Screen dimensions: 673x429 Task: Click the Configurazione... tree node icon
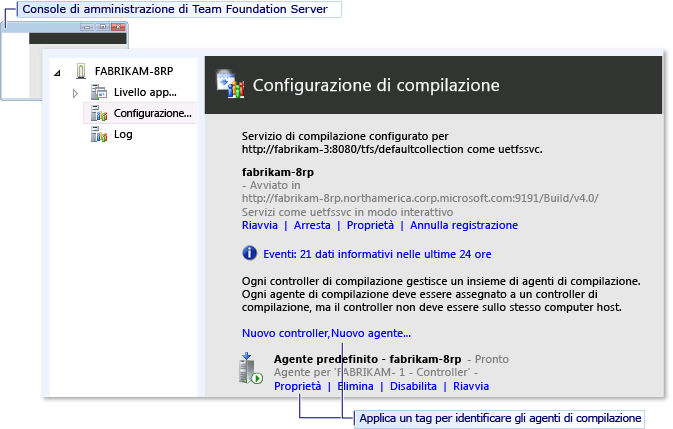(99, 113)
